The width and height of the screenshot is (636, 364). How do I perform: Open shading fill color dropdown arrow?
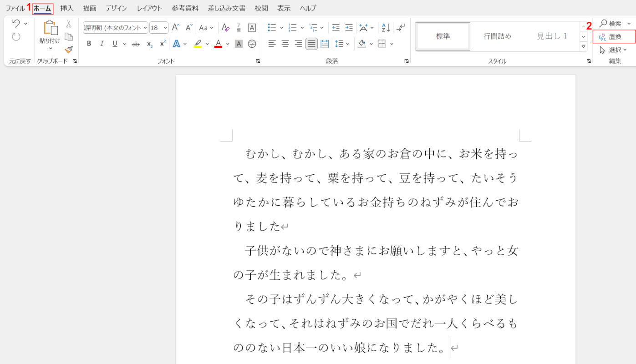click(371, 44)
